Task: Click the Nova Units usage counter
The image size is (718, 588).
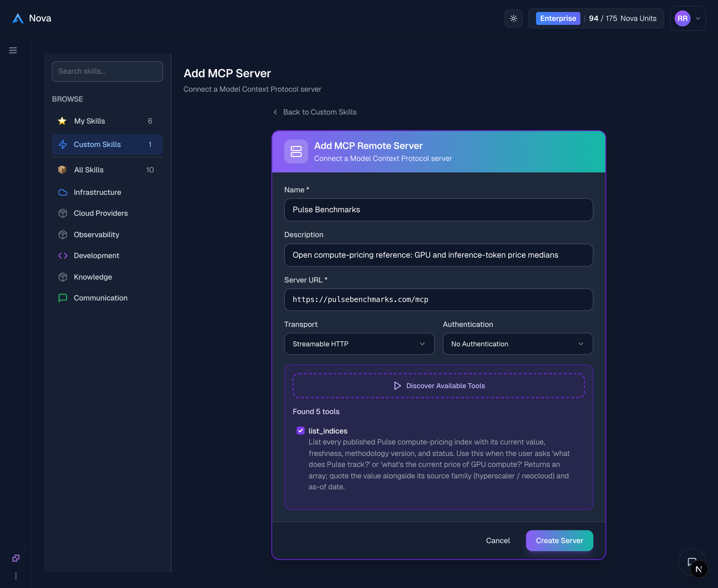Action: [x=623, y=18]
